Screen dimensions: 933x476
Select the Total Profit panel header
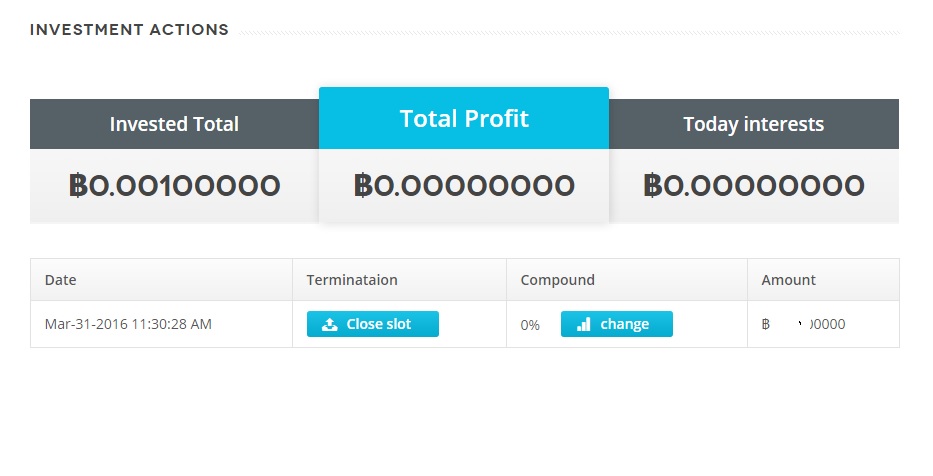tap(464, 119)
